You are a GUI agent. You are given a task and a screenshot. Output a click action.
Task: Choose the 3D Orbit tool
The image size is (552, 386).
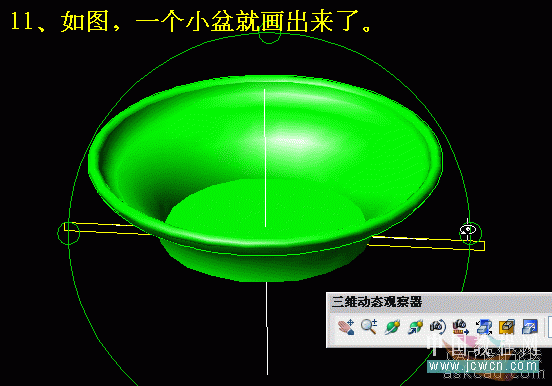[x=392, y=327]
